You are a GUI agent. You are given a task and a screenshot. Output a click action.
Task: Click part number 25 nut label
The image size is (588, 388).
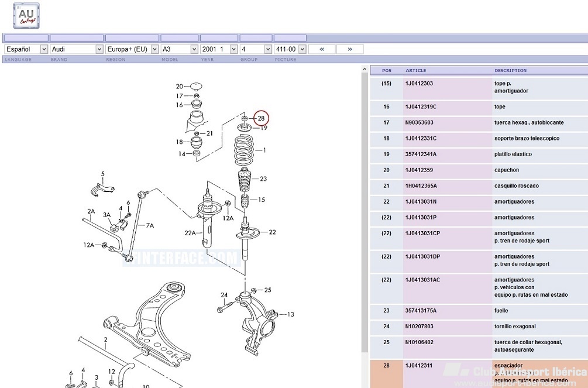click(267, 290)
